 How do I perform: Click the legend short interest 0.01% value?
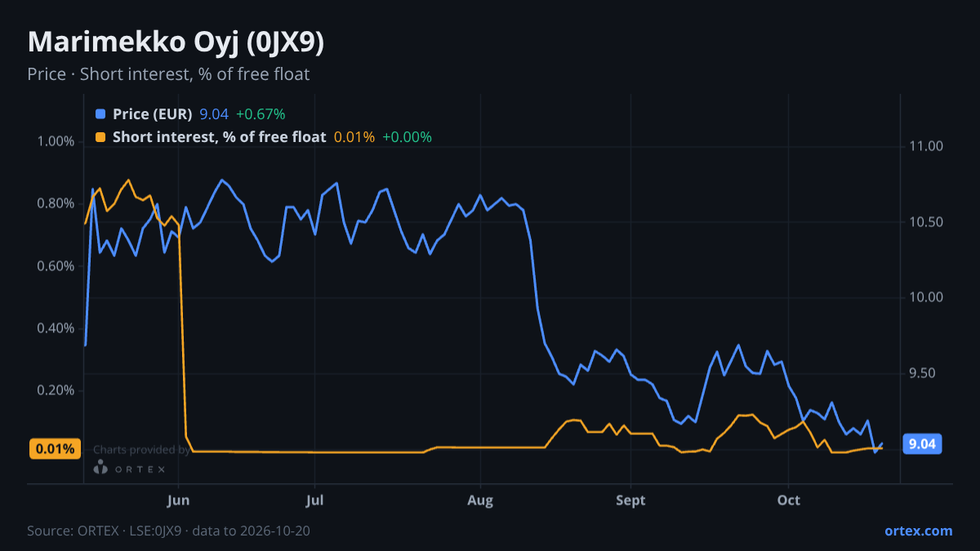click(354, 137)
